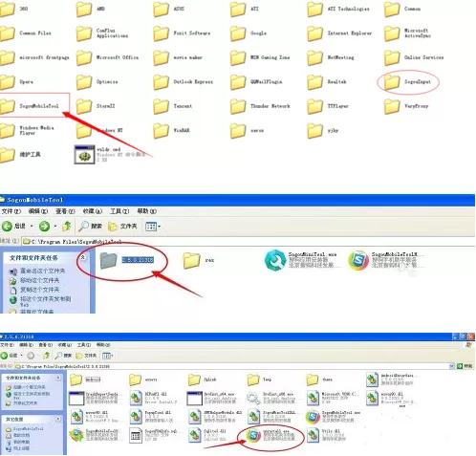This screenshot has width=476, height=456.
Task: Click SogouMobileTool link under 其它位置
Action: coord(25,429)
